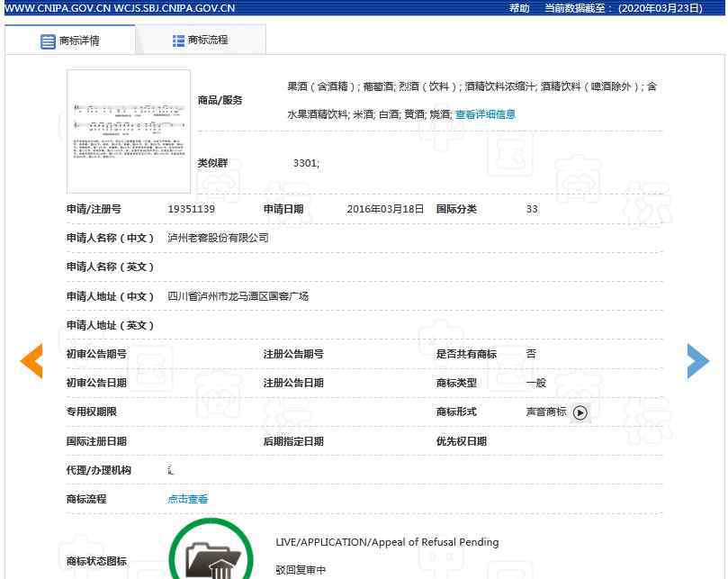Click the 当前数据截至 date notice
Screen dimensions: 728x579
pyautogui.click(x=623, y=8)
